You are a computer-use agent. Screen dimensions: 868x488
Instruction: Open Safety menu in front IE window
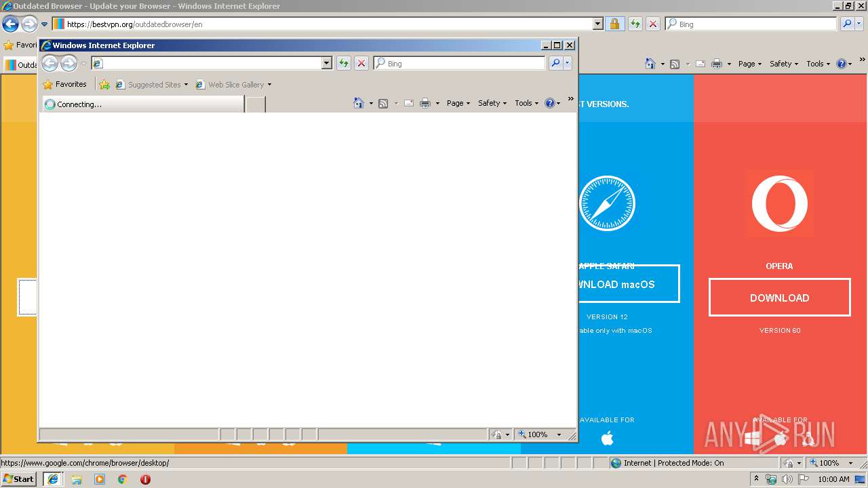pos(492,103)
